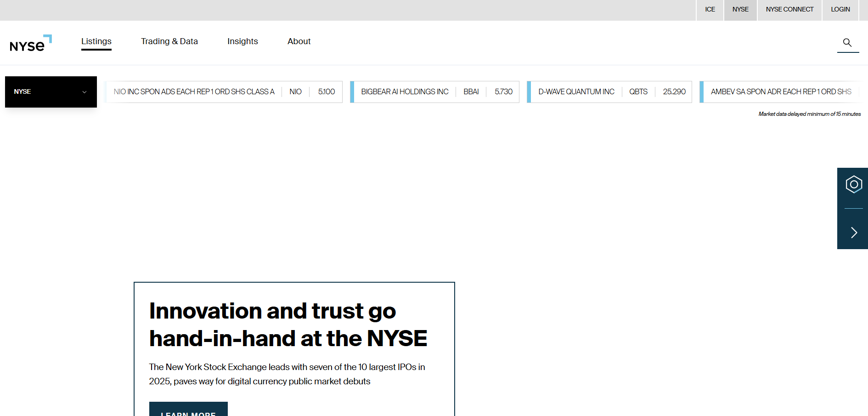Click the market data delayed notice
This screenshot has height=416, width=868.
809,114
